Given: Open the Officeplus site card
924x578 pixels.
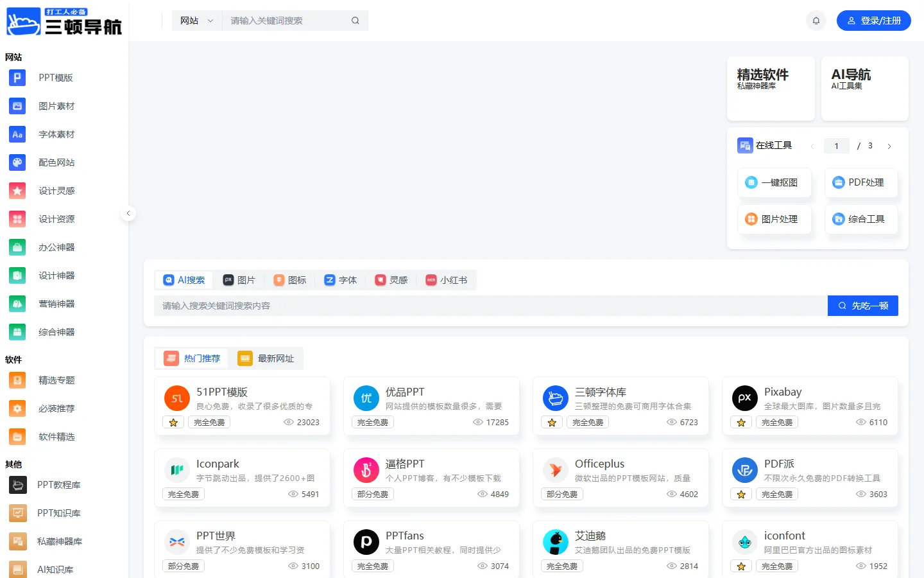Looking at the screenshot, I should [621, 478].
